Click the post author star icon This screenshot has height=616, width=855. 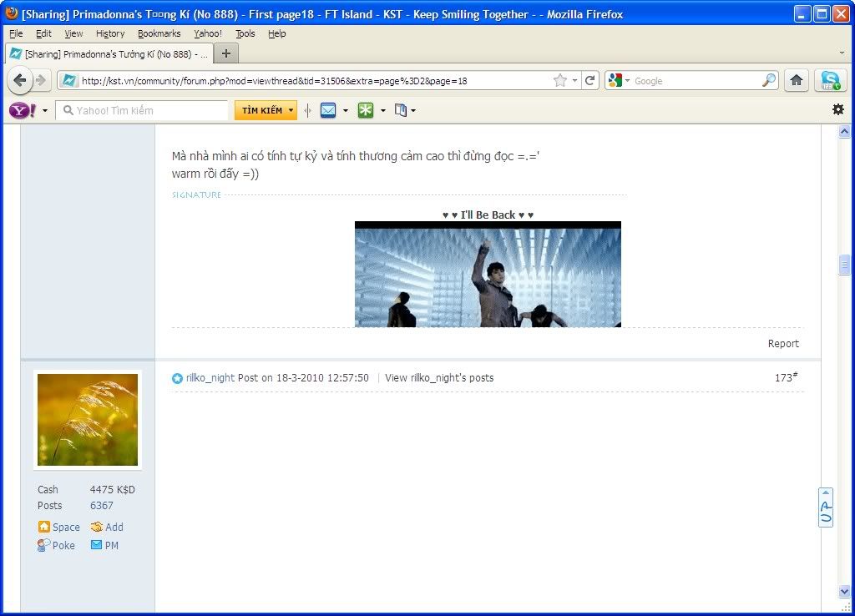[177, 378]
